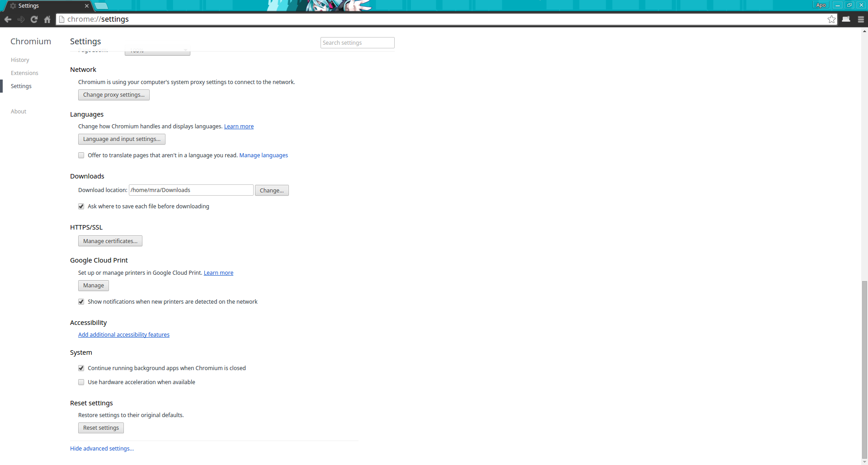
Task: Open the page zoom dropdown
Action: pos(157,52)
